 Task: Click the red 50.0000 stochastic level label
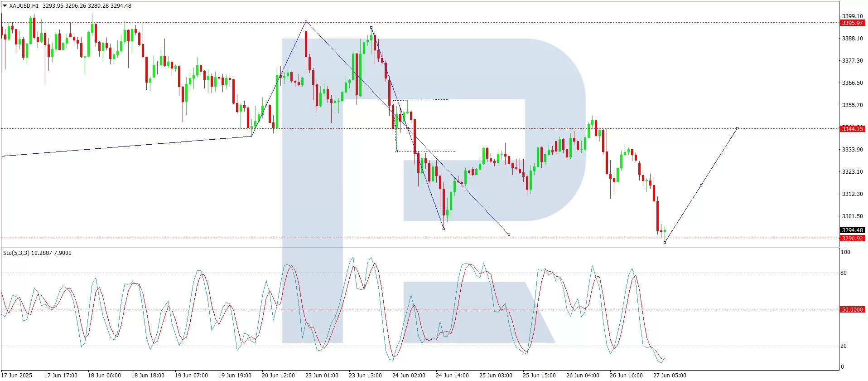pos(852,309)
